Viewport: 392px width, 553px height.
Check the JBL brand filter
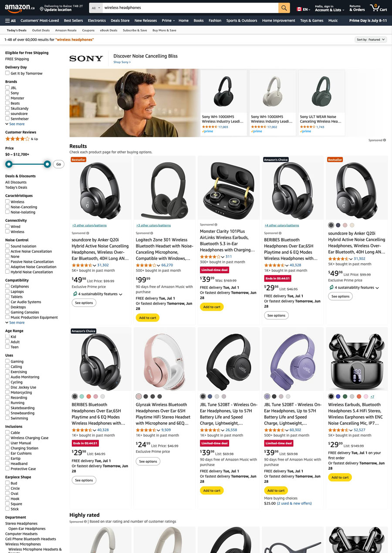click(x=7, y=88)
